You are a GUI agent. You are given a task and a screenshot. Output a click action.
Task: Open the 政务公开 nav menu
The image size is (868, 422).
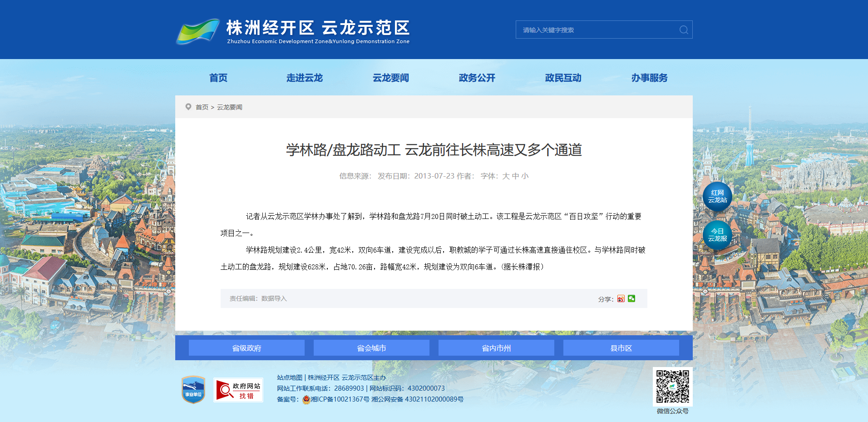(x=477, y=78)
